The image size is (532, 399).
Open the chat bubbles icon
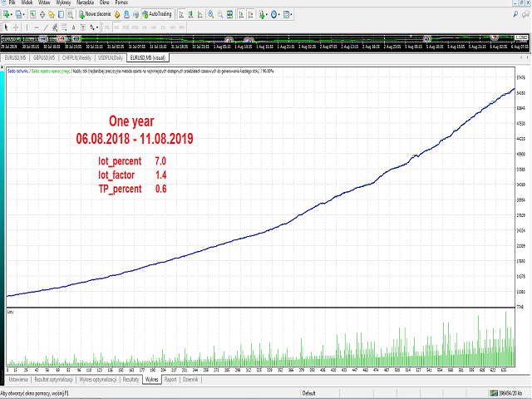[526, 14]
